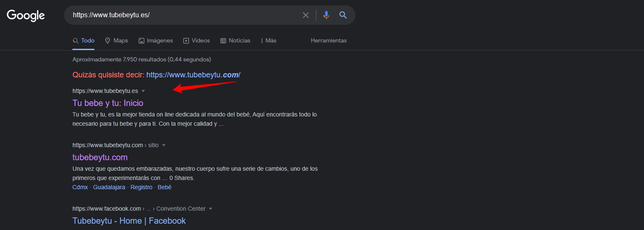
Task: Click the https://www.tubebeytu.es URL text
Action: [105, 91]
